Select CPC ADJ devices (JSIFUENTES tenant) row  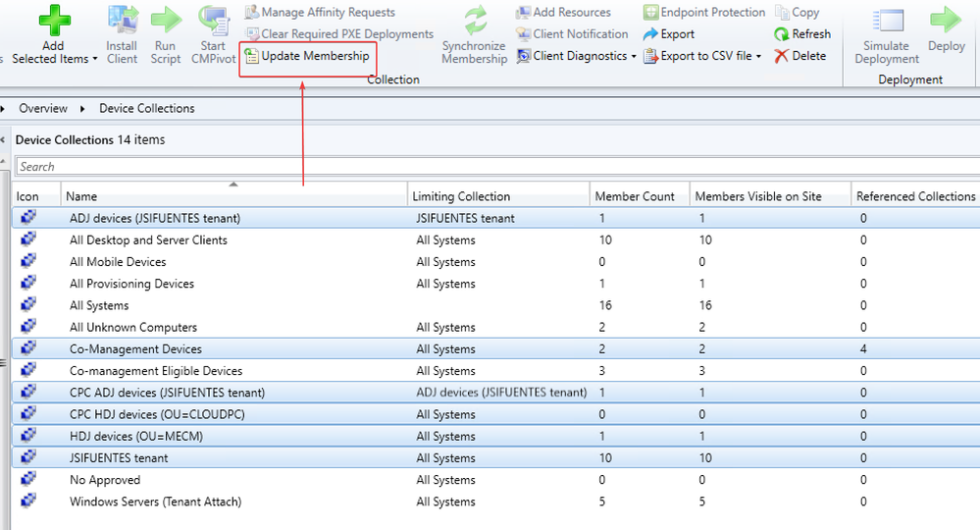[x=496, y=393]
